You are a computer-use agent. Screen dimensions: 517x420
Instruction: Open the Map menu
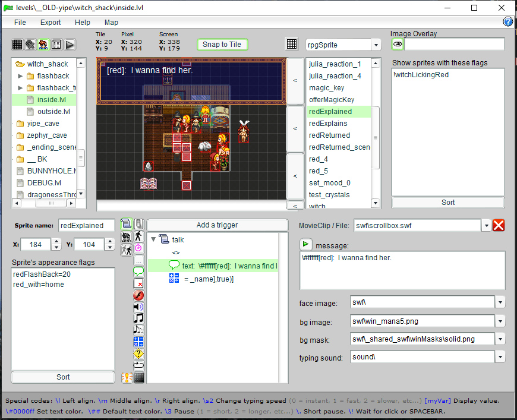click(111, 22)
